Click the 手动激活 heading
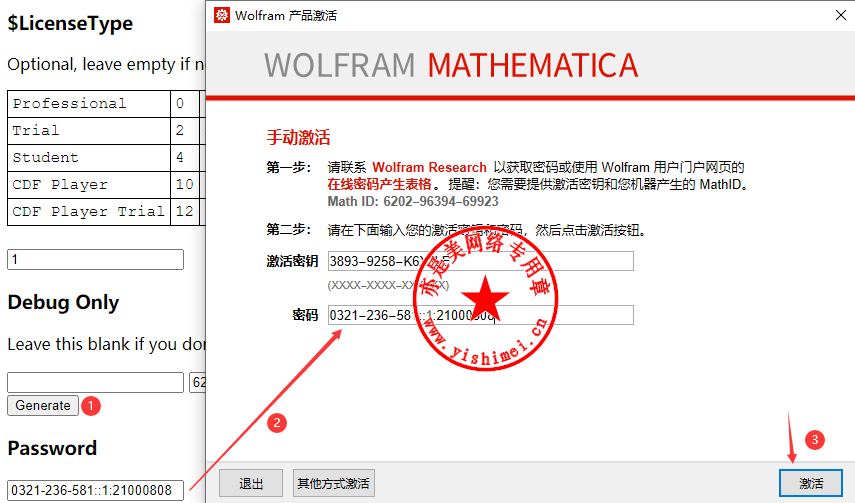This screenshot has width=855, height=503. 298,137
